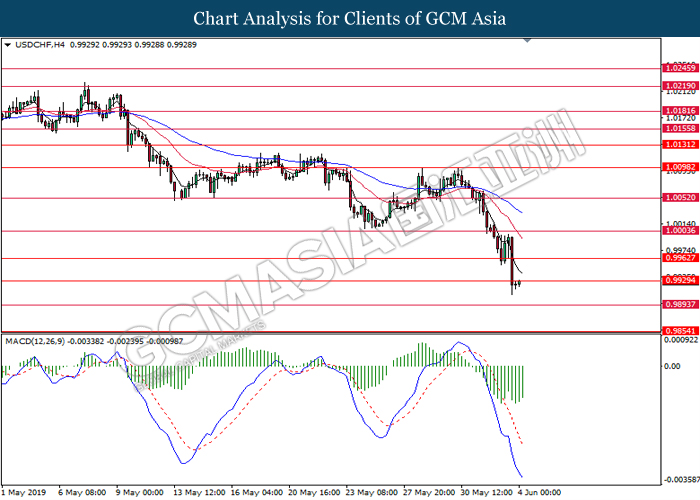Click the MACD scale value 0.000922
Image resolution: width=700 pixels, height=500 pixels.
tap(681, 340)
